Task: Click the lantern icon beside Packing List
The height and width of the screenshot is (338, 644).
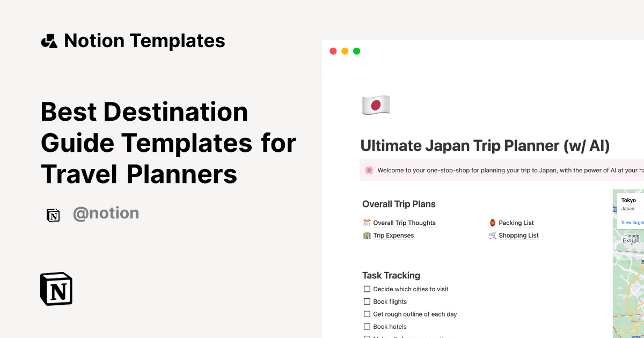Action: [492, 223]
